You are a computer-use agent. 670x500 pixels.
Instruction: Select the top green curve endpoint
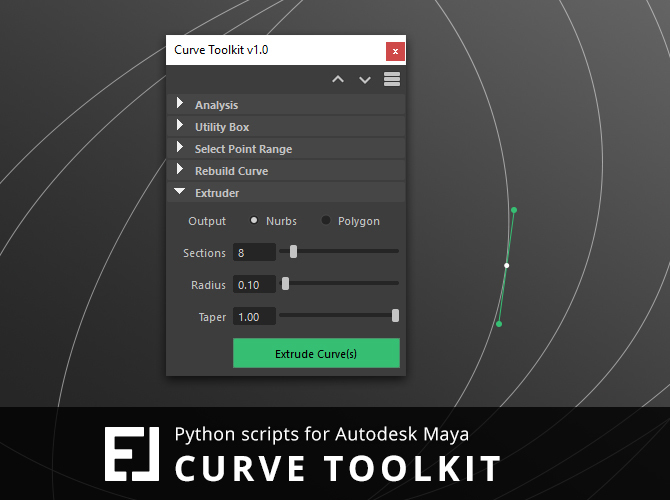[x=514, y=210]
